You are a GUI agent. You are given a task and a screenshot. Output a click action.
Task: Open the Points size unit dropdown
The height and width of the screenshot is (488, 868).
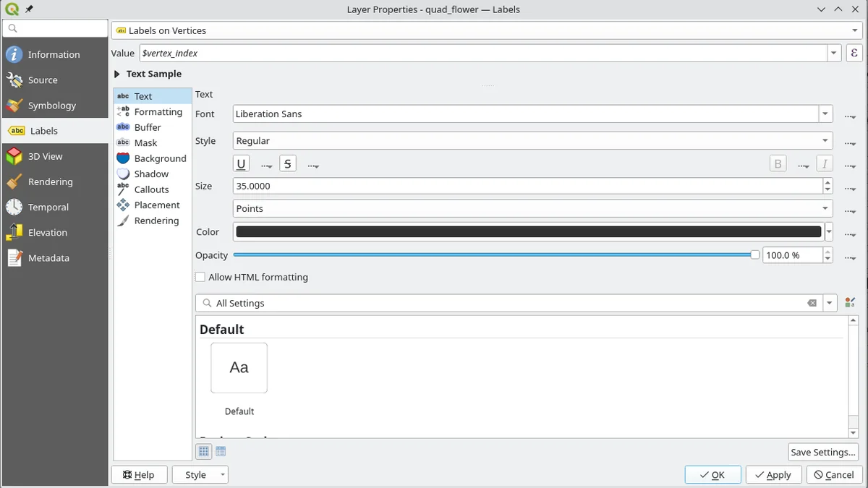coord(532,208)
